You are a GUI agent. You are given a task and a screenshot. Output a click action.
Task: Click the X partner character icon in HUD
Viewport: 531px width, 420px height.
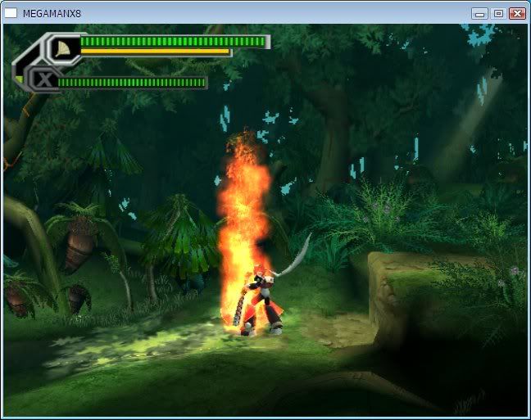[x=44, y=80]
